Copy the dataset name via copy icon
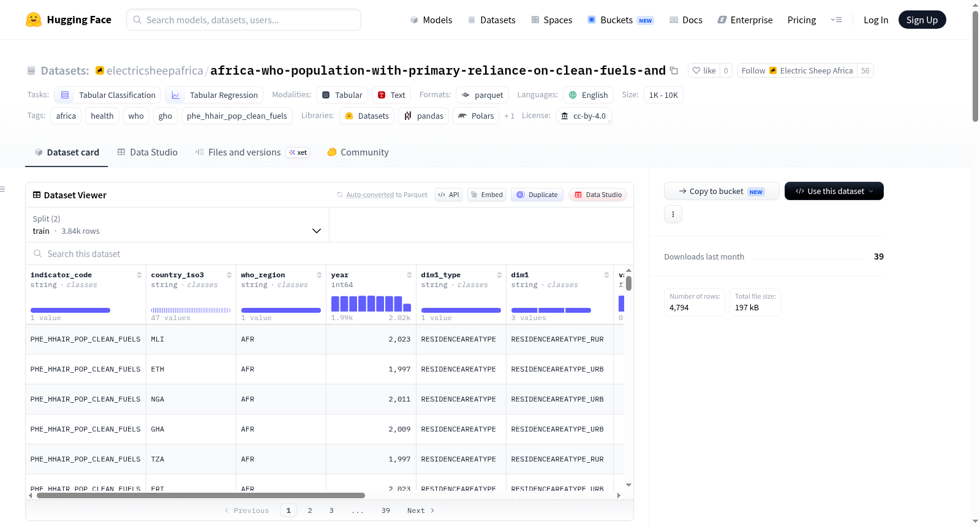The width and height of the screenshot is (980, 527). pyautogui.click(x=674, y=71)
